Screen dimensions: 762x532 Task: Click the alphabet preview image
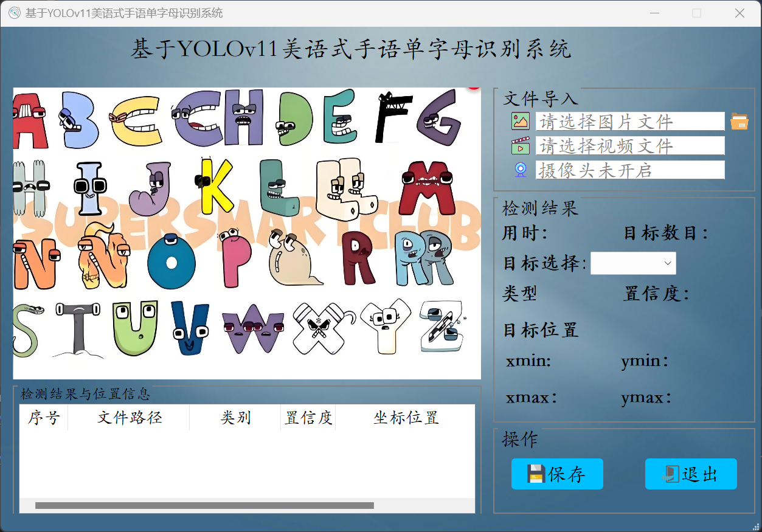click(247, 233)
